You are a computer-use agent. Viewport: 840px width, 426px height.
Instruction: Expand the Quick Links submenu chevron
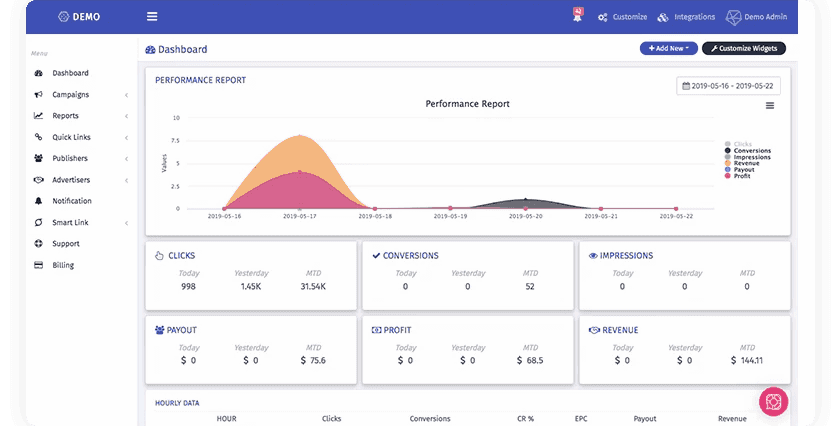coord(126,138)
